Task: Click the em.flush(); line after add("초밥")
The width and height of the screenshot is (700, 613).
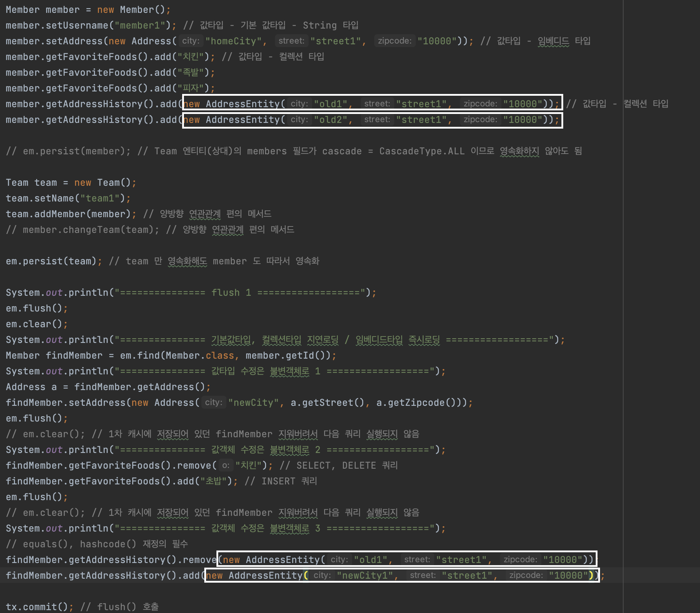Action: [37, 497]
